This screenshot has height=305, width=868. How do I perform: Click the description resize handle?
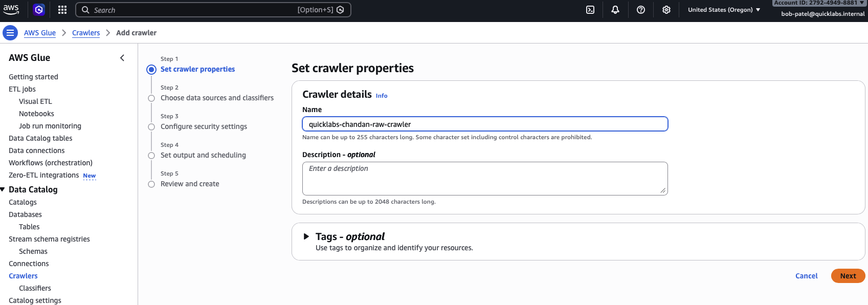[663, 190]
